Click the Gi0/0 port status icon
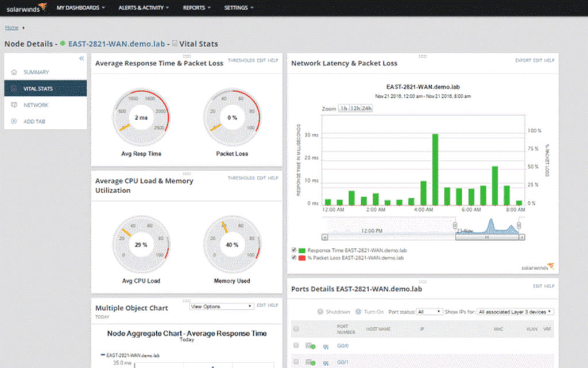This screenshot has width=588, height=368. click(x=310, y=346)
